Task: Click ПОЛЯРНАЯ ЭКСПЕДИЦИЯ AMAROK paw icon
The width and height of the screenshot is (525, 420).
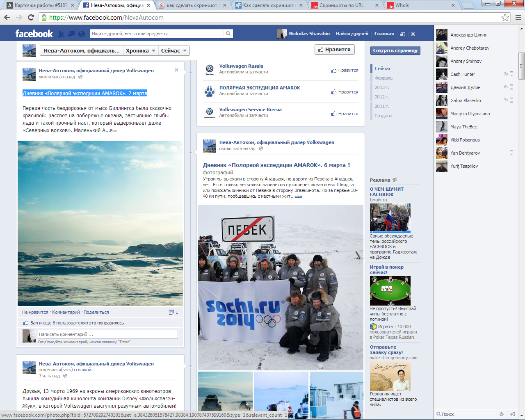Action: click(x=210, y=91)
